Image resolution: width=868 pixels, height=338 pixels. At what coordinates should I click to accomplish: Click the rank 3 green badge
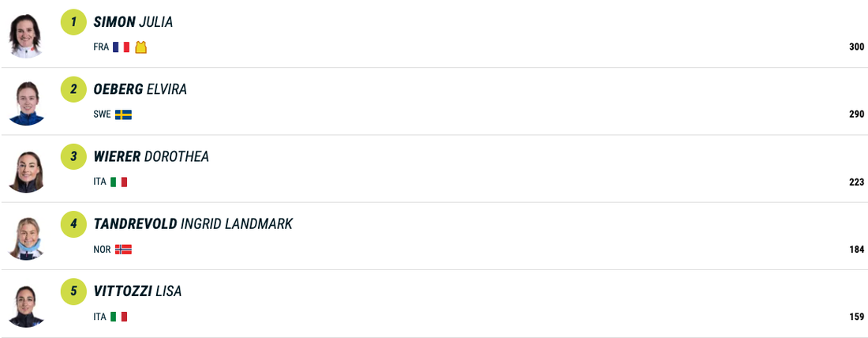point(73,156)
